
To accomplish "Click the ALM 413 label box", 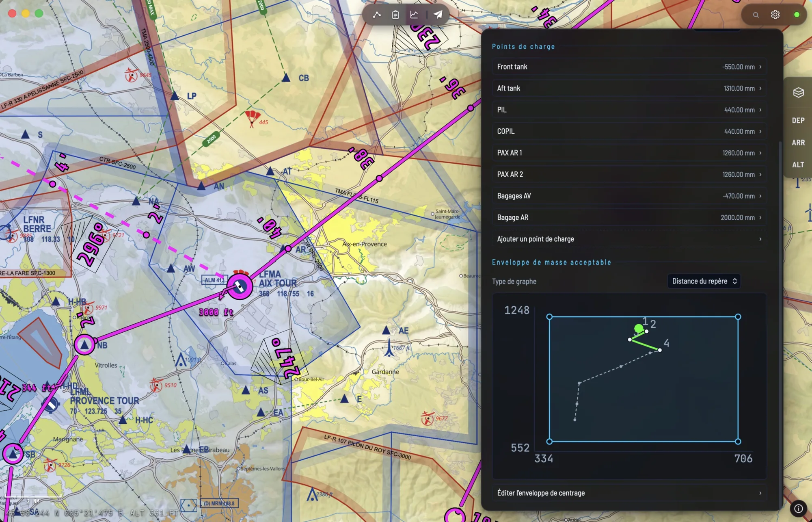I will [214, 280].
